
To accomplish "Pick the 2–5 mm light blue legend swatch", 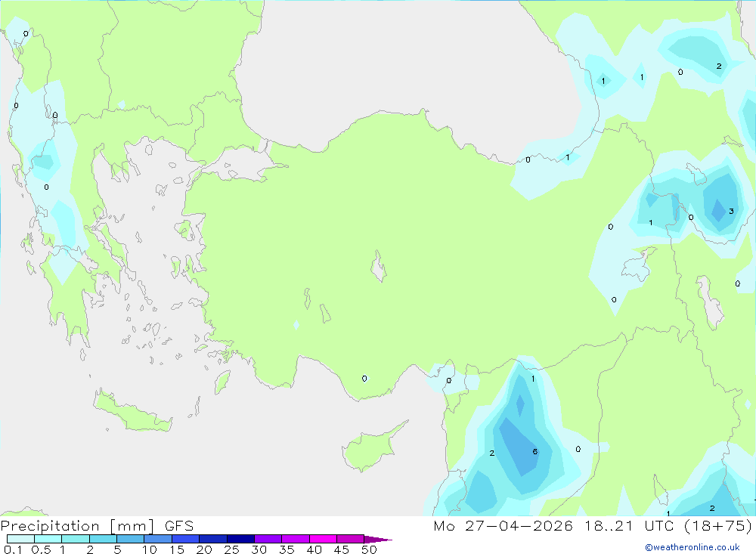I will point(103,539).
